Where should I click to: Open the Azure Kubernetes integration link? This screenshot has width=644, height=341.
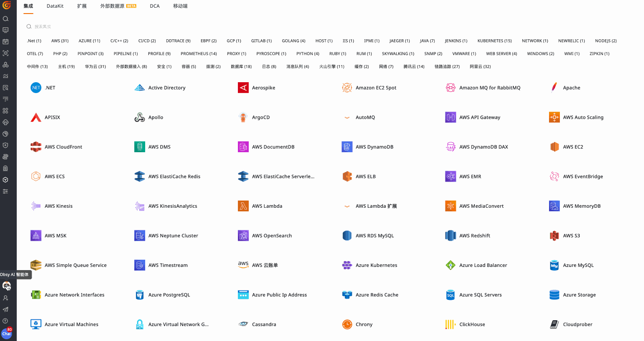click(376, 265)
